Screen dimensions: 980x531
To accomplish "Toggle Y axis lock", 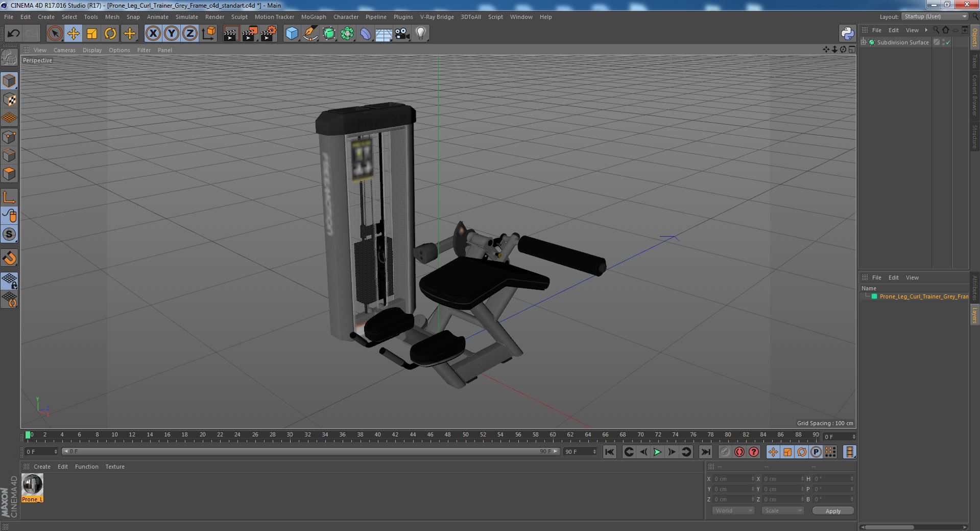I will click(x=172, y=34).
